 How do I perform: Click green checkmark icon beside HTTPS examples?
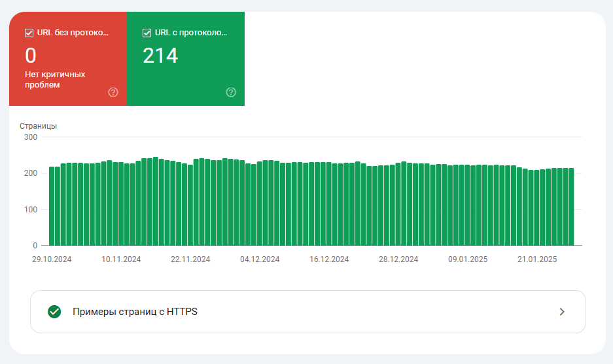click(x=54, y=312)
